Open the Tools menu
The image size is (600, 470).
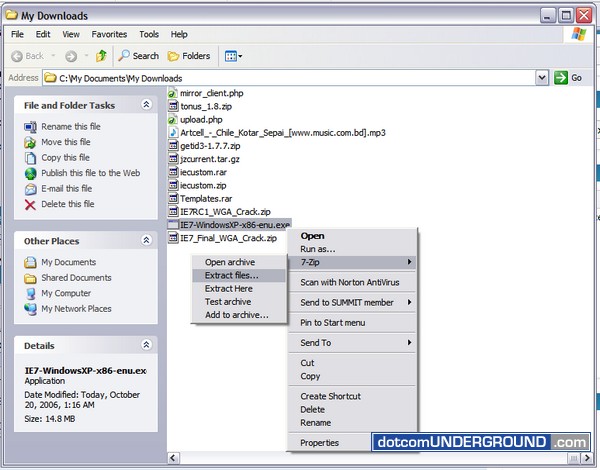coord(149,34)
